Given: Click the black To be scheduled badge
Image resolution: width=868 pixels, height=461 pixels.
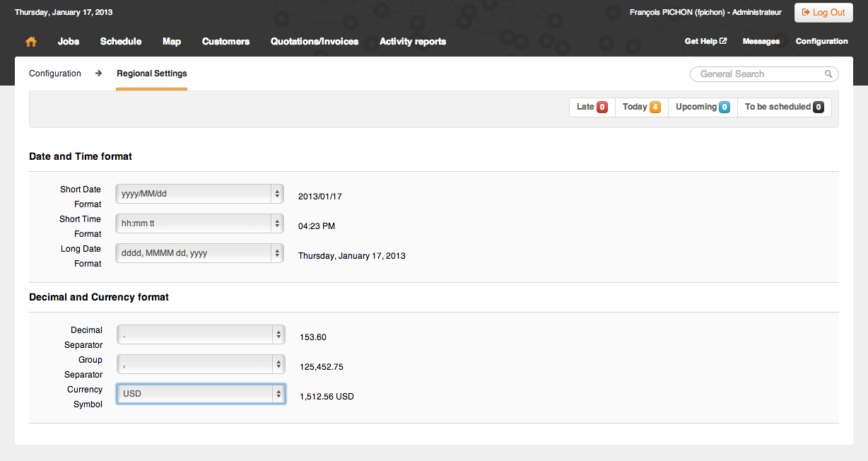Looking at the screenshot, I should [x=819, y=107].
